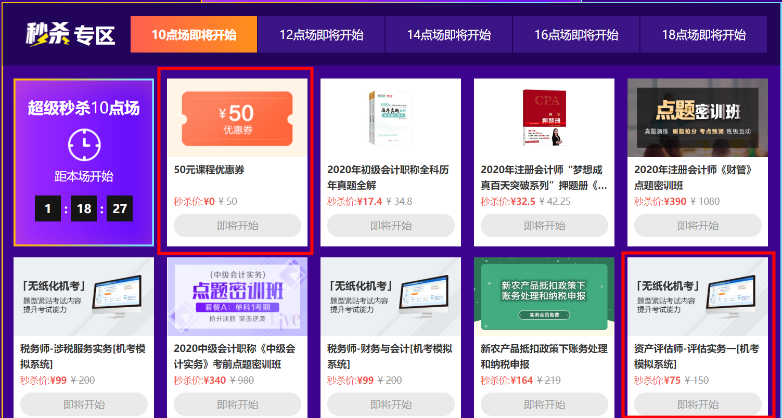Click the 距本场开始 countdown label
The height and width of the screenshot is (418, 782).
[x=84, y=177]
